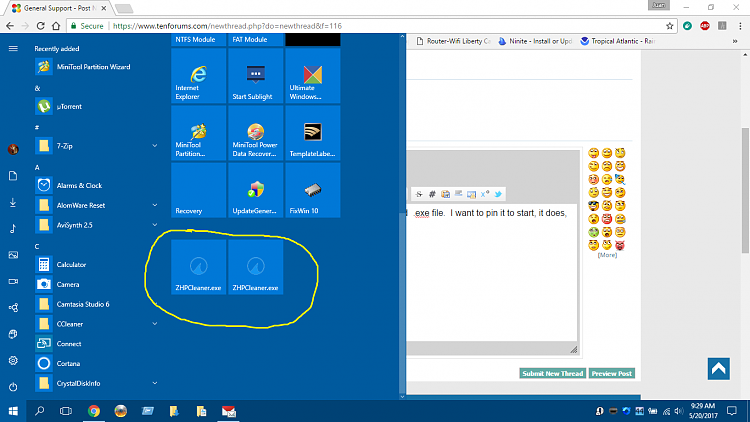
Task: Open the Internet Explorer tile
Action: coord(198,76)
